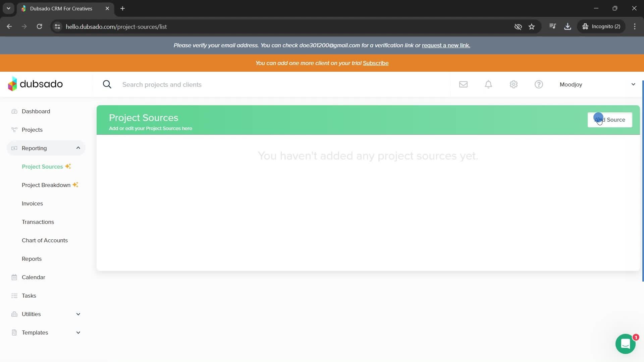This screenshot has width=644, height=362.
Task: Go to Projects
Action: tap(32, 130)
